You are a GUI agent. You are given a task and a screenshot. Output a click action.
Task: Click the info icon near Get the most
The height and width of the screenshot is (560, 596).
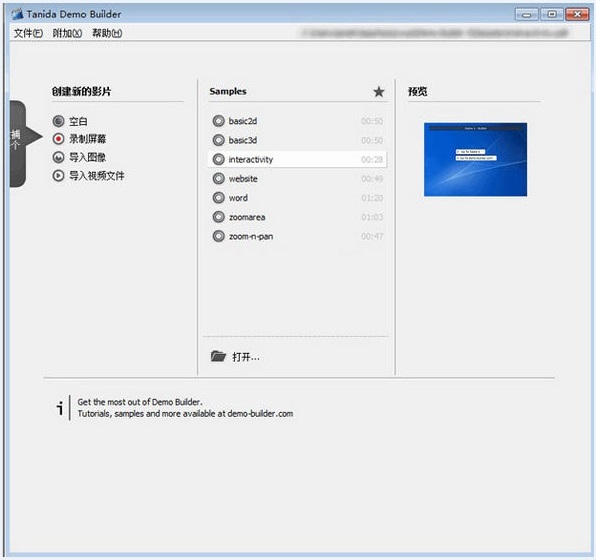click(60, 408)
